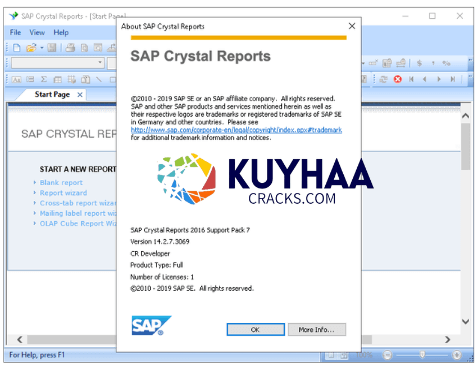Click the Insert Cross-Tab icon
Image resolution: width=475 pixels, height=368 pixels.
[58, 79]
